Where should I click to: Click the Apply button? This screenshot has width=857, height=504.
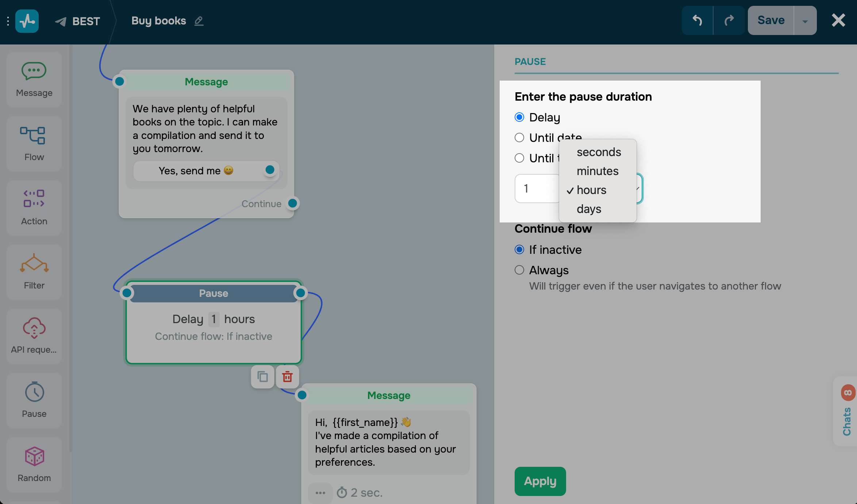click(540, 481)
